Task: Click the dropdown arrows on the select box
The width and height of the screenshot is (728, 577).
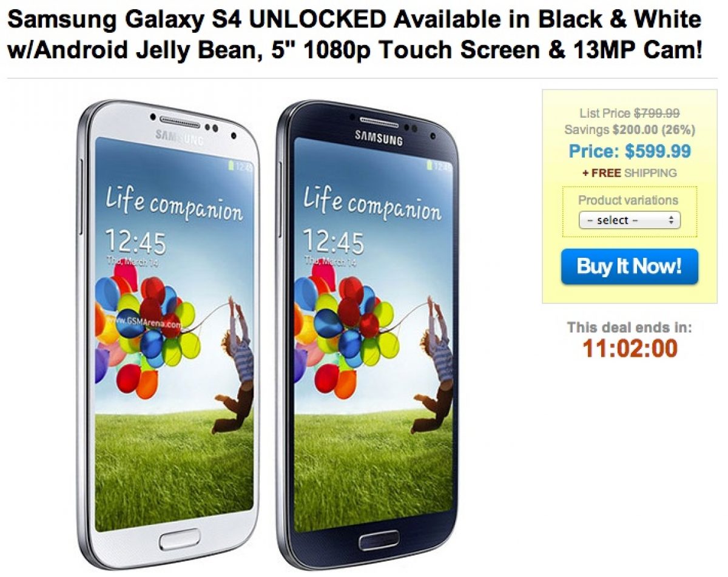Action: coord(671,220)
